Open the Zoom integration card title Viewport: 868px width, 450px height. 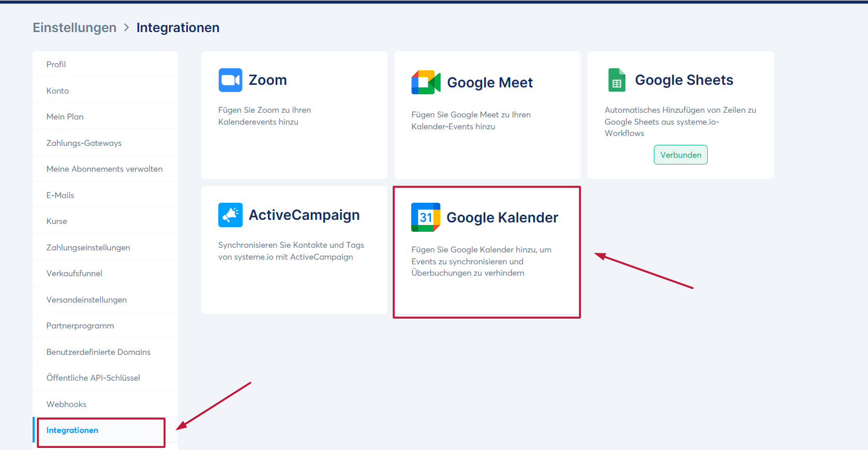267,80
